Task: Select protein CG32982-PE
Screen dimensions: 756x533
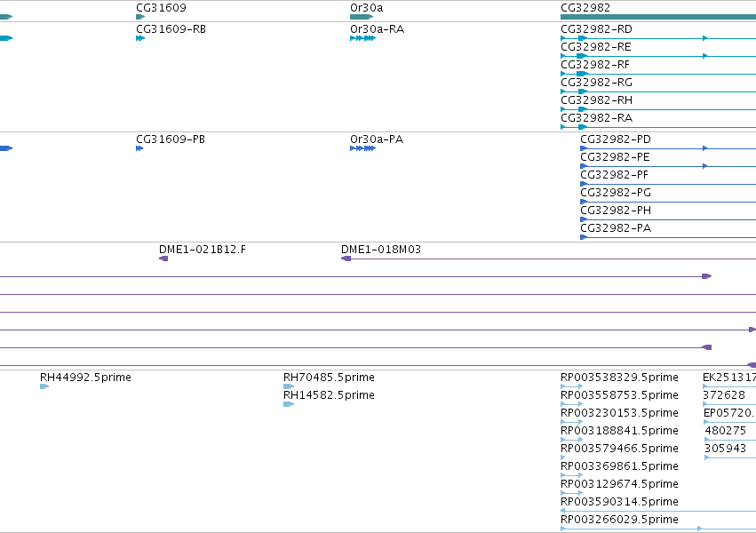Action: tap(616, 157)
